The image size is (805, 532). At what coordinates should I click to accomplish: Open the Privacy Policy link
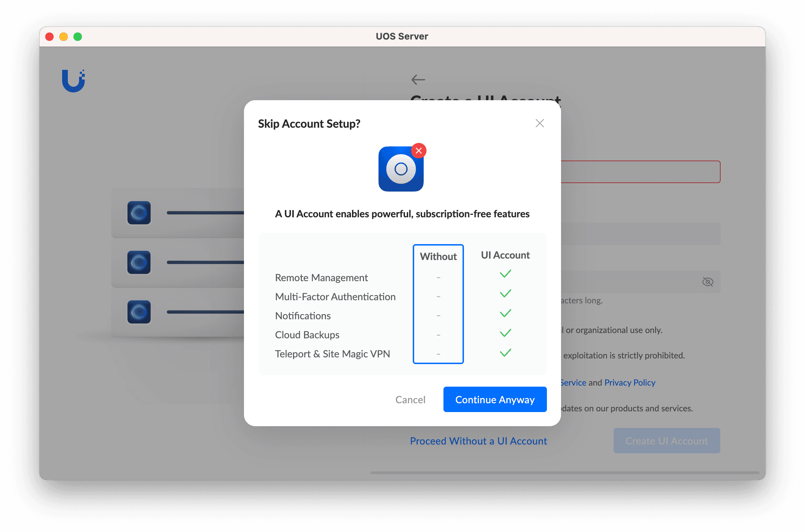click(630, 382)
